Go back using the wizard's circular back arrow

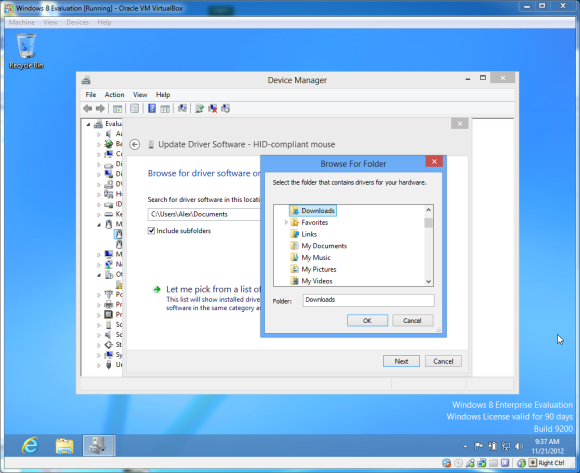click(x=135, y=144)
